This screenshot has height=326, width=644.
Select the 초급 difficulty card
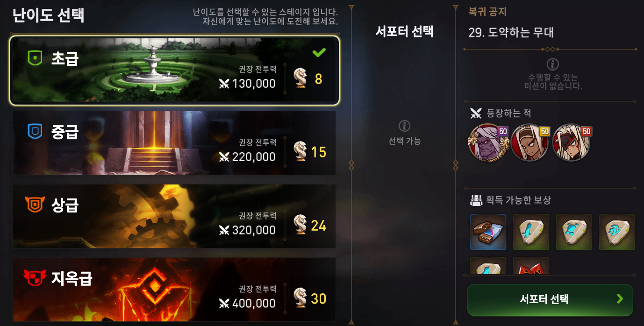(x=174, y=70)
